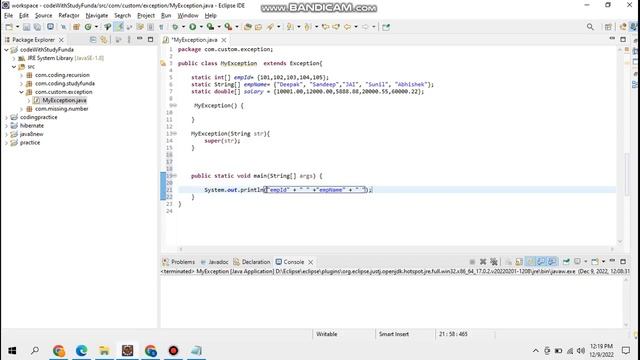Click the Back navigation arrow icon
Viewport: 640px width, 360px height.
click(x=347, y=27)
